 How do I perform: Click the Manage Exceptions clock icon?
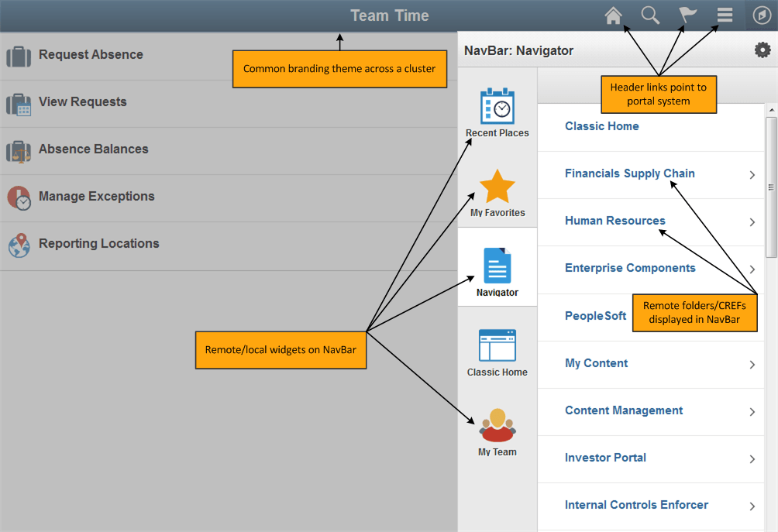19,197
